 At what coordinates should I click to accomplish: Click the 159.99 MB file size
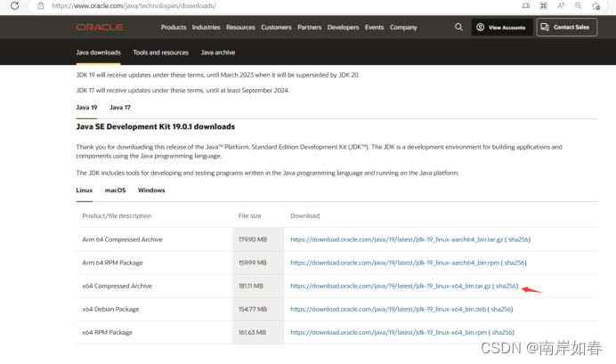[252, 263]
